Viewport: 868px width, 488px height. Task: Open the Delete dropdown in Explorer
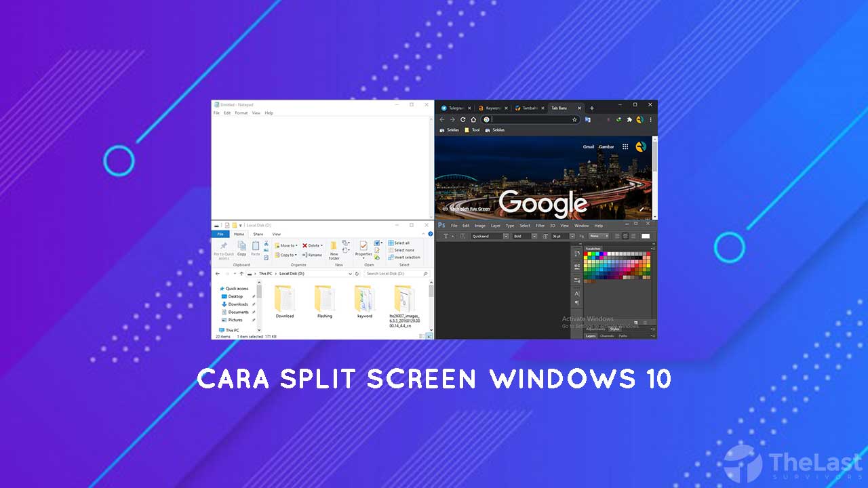pyautogui.click(x=313, y=245)
